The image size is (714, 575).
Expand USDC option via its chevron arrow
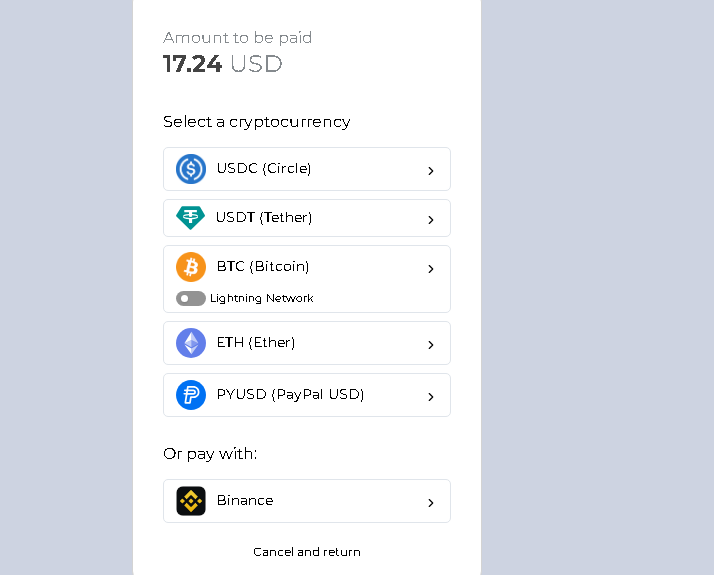point(431,171)
